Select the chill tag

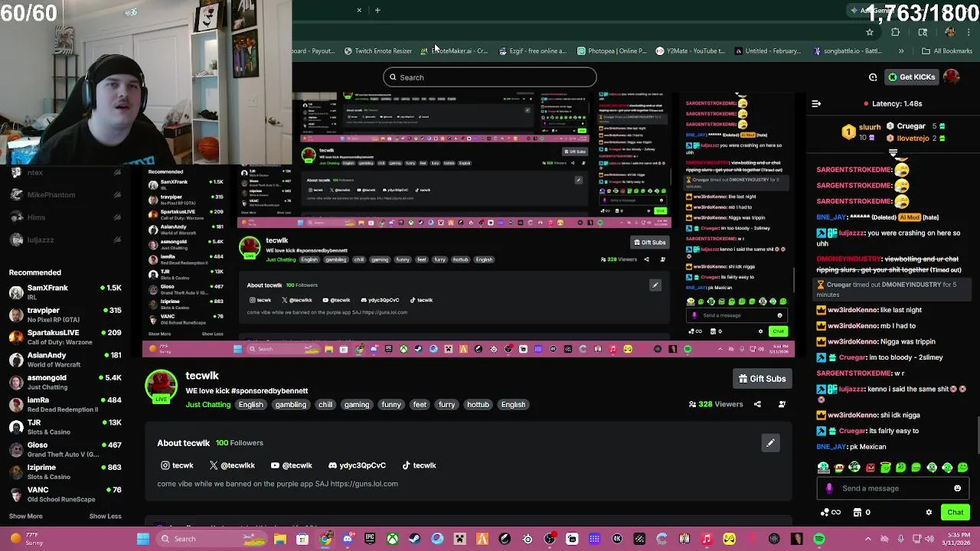pos(325,405)
